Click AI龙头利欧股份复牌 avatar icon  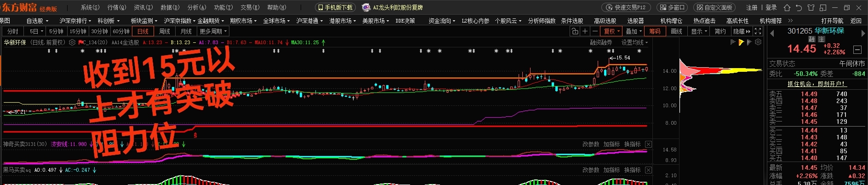click(366, 7)
